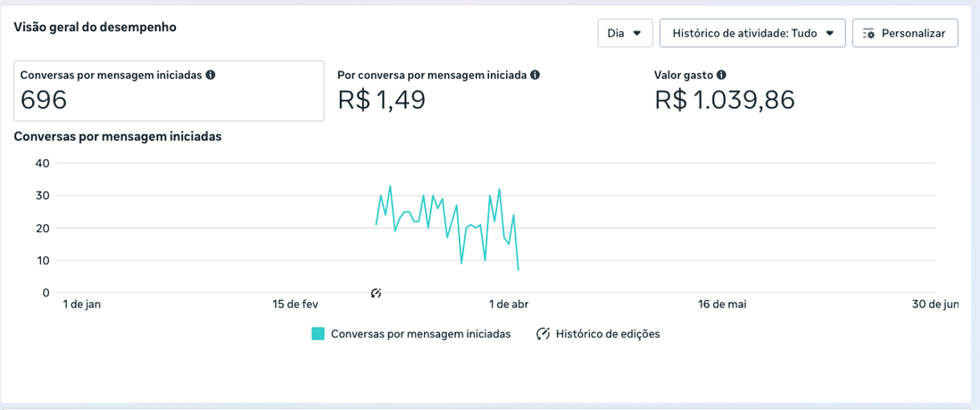Click the 696 conversations value
Image resolution: width=980 pixels, height=410 pixels.
point(44,100)
